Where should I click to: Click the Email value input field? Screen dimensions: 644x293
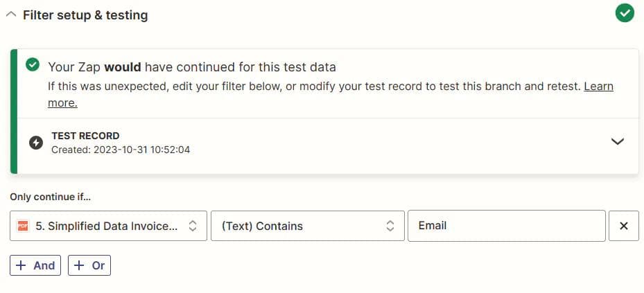[506, 226]
